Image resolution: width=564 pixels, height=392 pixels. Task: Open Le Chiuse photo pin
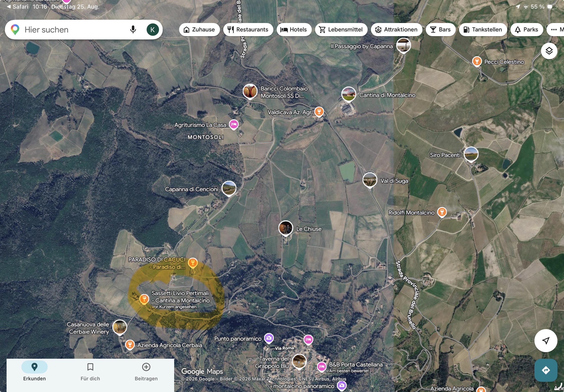285,228
